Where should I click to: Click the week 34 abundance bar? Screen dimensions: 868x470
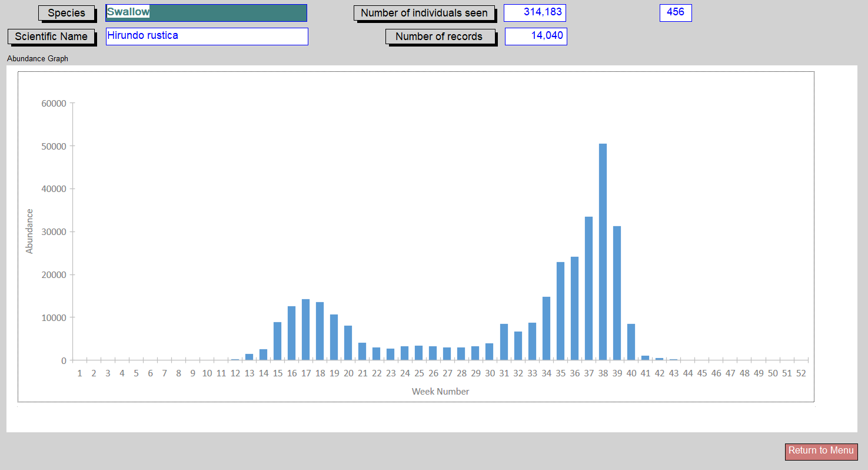pos(546,329)
